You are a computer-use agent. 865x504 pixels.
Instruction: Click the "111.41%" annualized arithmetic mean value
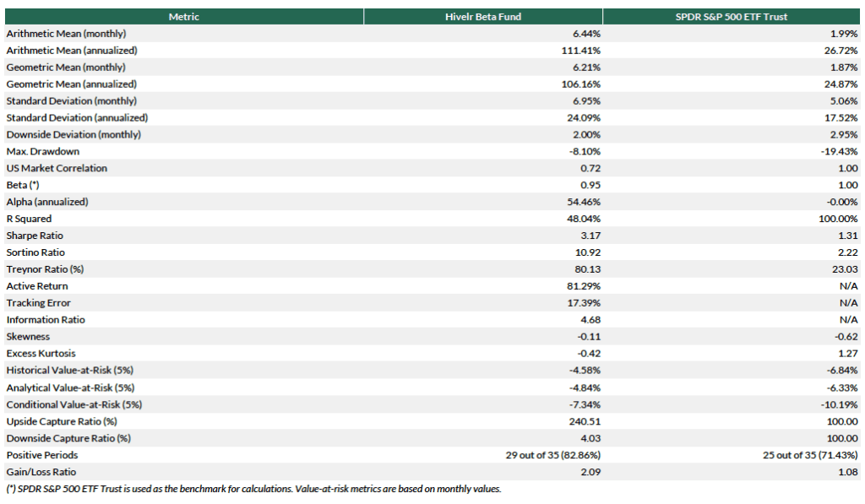point(581,50)
